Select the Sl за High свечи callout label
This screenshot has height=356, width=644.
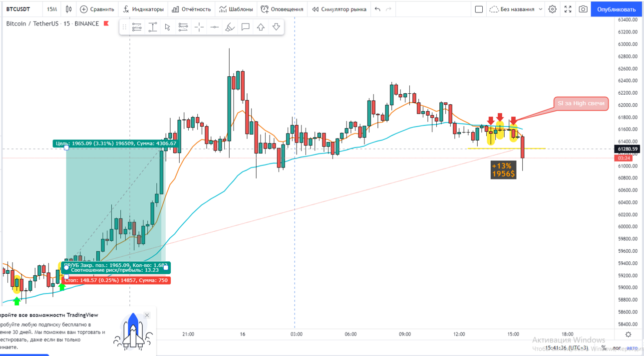[581, 103]
